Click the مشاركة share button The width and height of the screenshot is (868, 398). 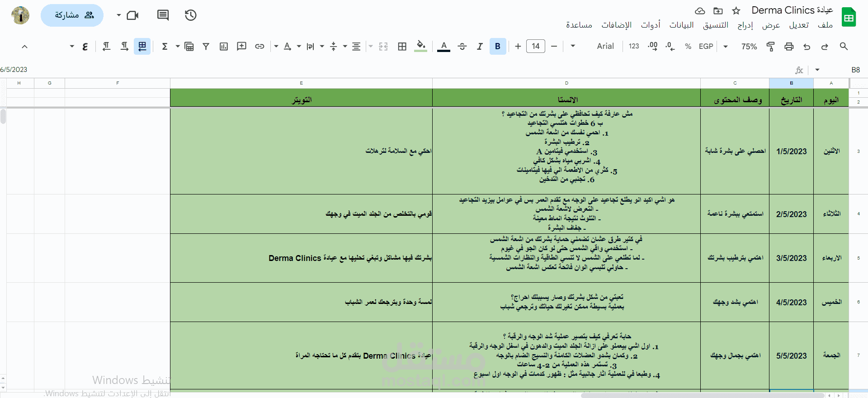[72, 15]
